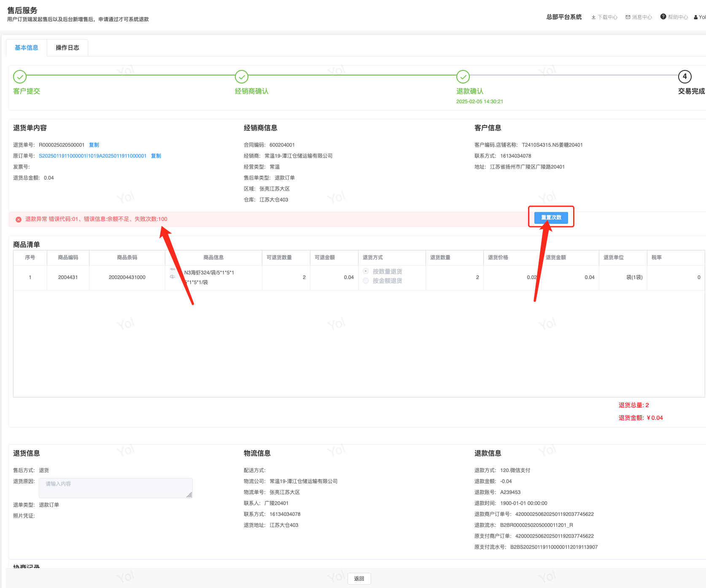Open the product thumbnail for N3海虾324
This screenshot has width=706, height=588.
tap(173, 273)
